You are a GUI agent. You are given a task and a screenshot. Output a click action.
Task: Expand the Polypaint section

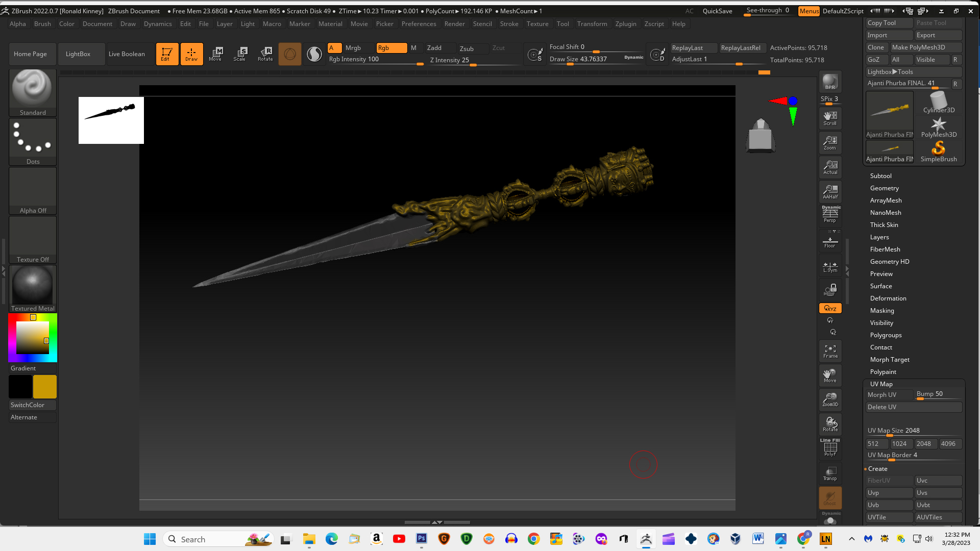[883, 372]
